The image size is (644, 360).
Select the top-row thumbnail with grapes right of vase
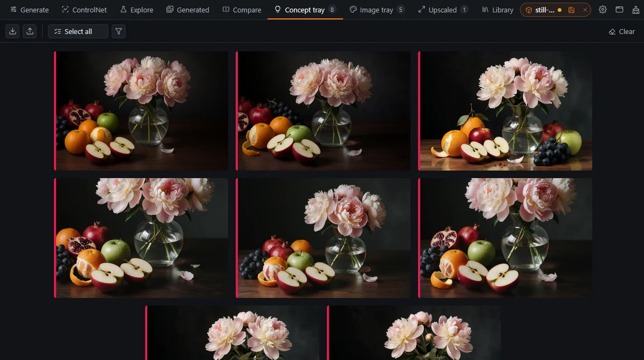pyautogui.click(x=505, y=111)
